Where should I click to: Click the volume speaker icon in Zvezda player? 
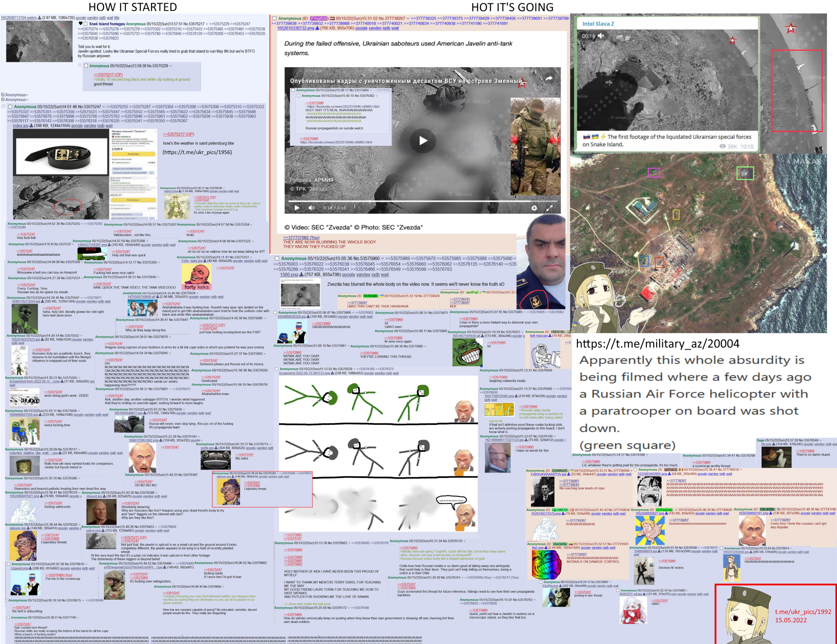(x=311, y=208)
